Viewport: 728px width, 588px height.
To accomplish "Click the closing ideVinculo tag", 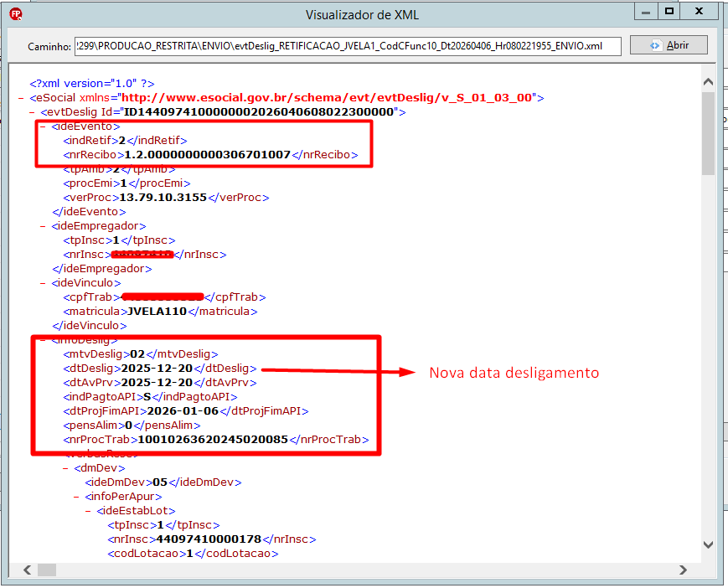I will pos(90,326).
